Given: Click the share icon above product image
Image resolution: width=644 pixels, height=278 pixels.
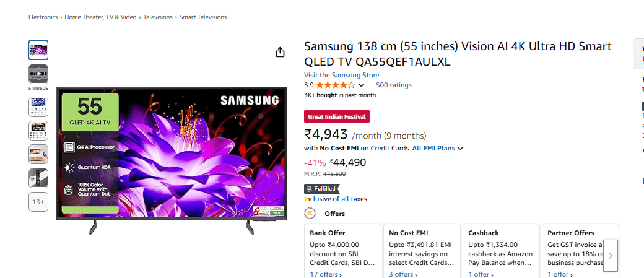Looking at the screenshot, I should pyautogui.click(x=280, y=52).
